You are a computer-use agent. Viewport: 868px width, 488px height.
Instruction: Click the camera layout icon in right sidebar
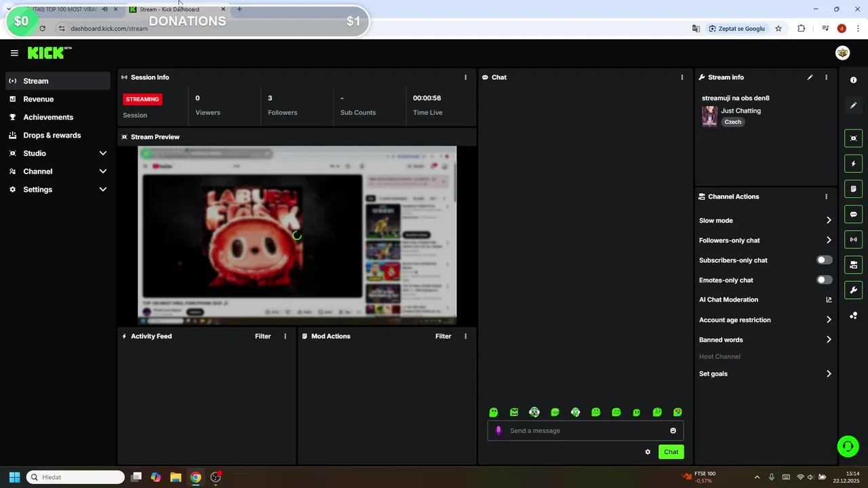(x=853, y=264)
